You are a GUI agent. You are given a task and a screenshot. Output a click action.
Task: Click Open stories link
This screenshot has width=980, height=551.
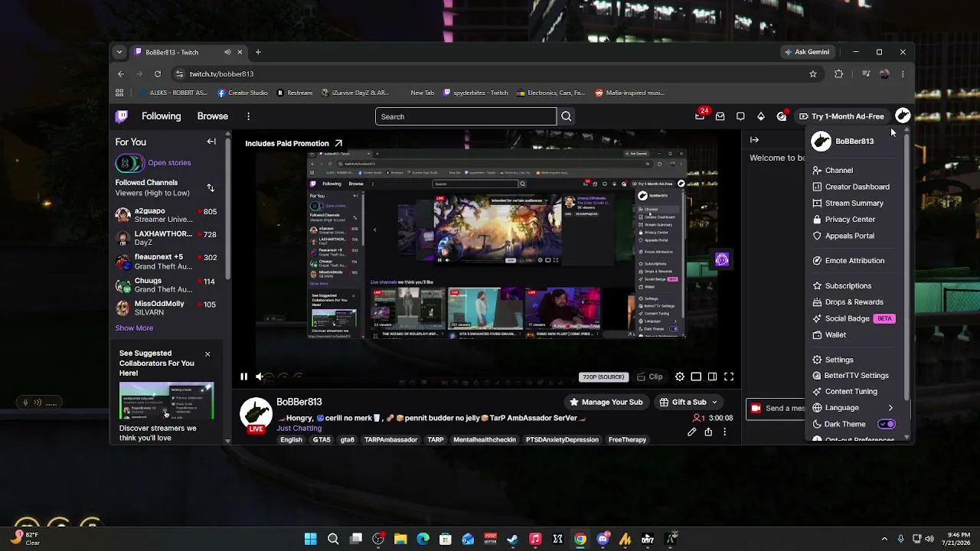(169, 162)
